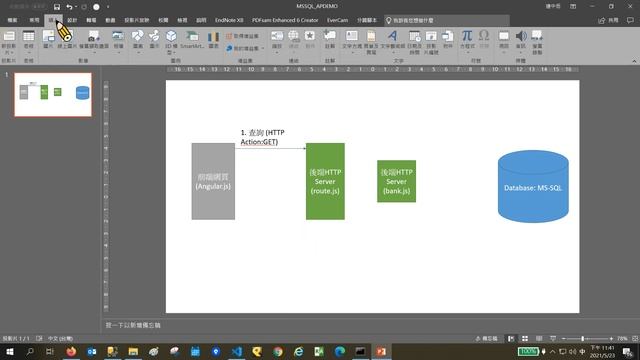Open the Undo history dropdown arrow
The width and height of the screenshot is (640, 360).
point(76,7)
